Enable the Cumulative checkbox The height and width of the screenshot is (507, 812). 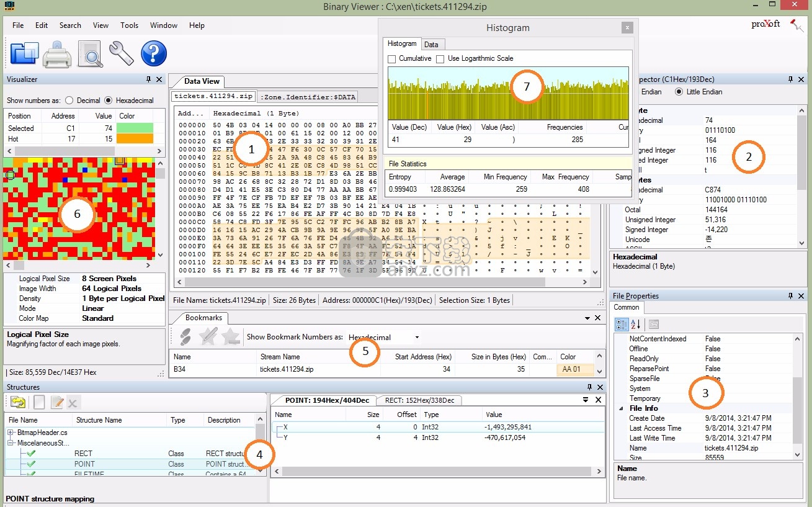pyautogui.click(x=391, y=59)
